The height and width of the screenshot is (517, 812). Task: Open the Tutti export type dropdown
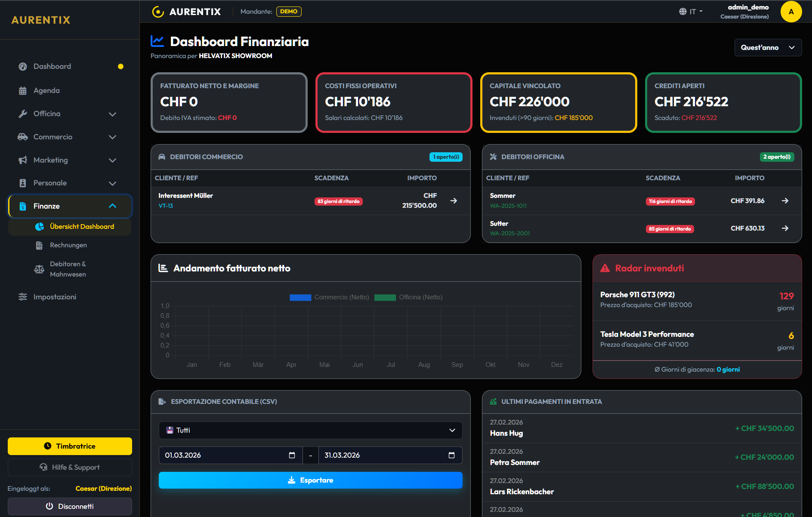[310, 430]
